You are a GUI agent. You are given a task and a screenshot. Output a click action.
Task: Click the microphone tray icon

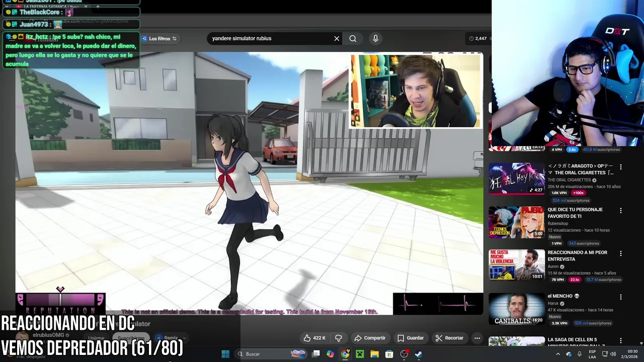[x=580, y=354]
